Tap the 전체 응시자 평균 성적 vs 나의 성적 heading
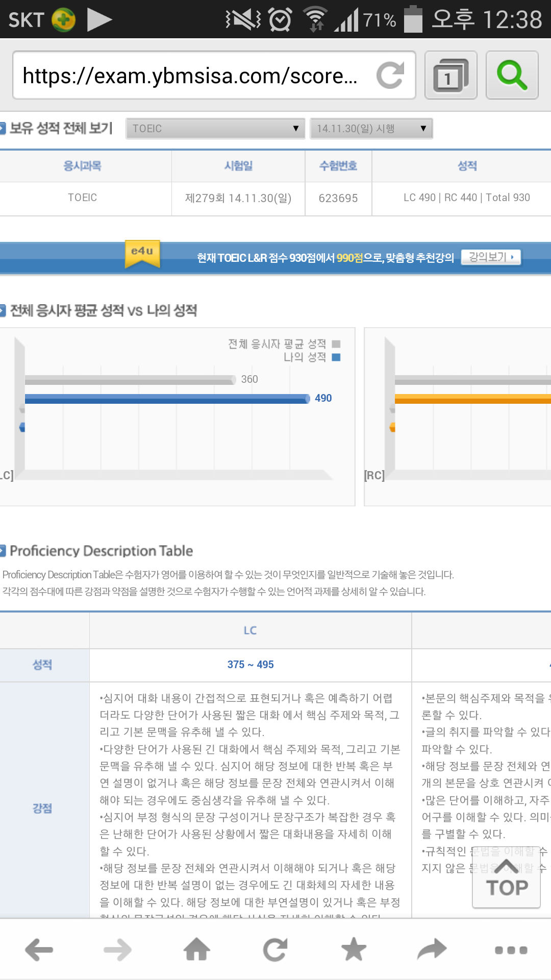551x980 pixels. (104, 310)
